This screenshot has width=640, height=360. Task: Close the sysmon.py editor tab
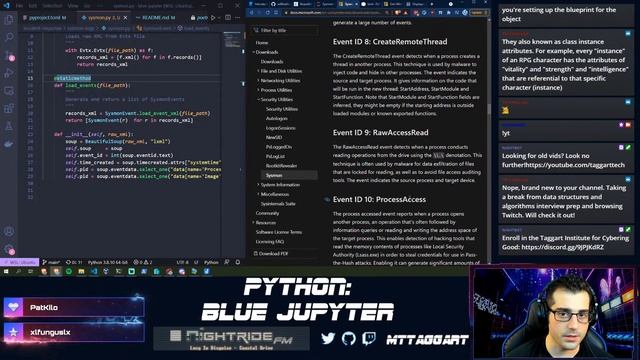(x=125, y=18)
